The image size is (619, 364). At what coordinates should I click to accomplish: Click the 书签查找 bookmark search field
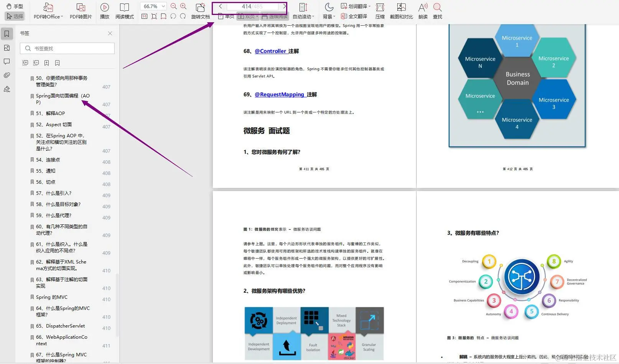(x=67, y=48)
